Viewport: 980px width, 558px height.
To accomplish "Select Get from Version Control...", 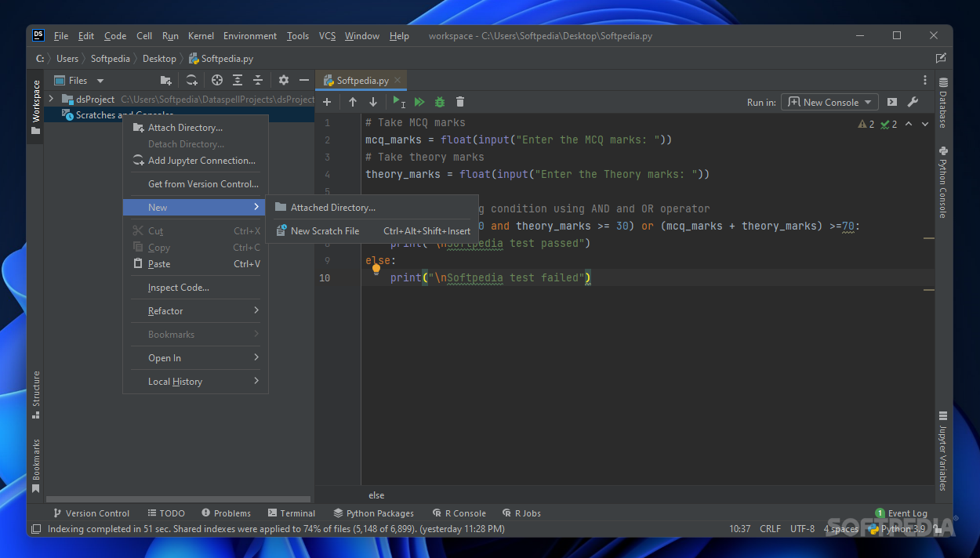I will click(x=196, y=184).
